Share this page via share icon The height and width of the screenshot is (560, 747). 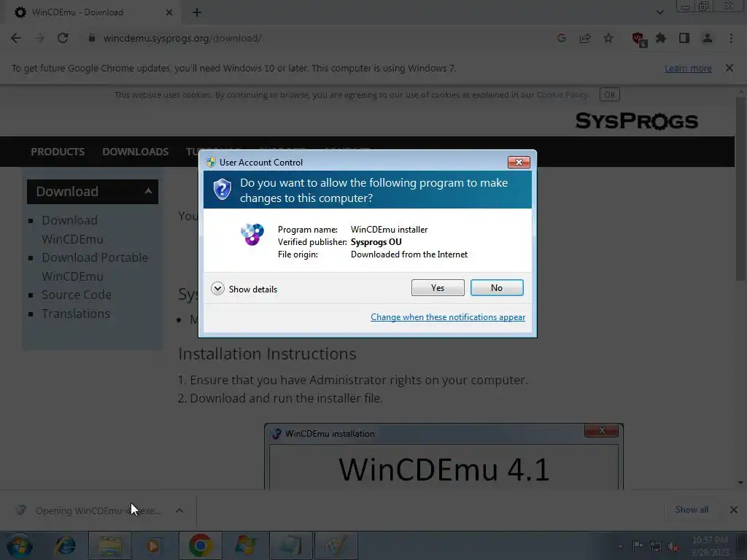click(x=584, y=38)
